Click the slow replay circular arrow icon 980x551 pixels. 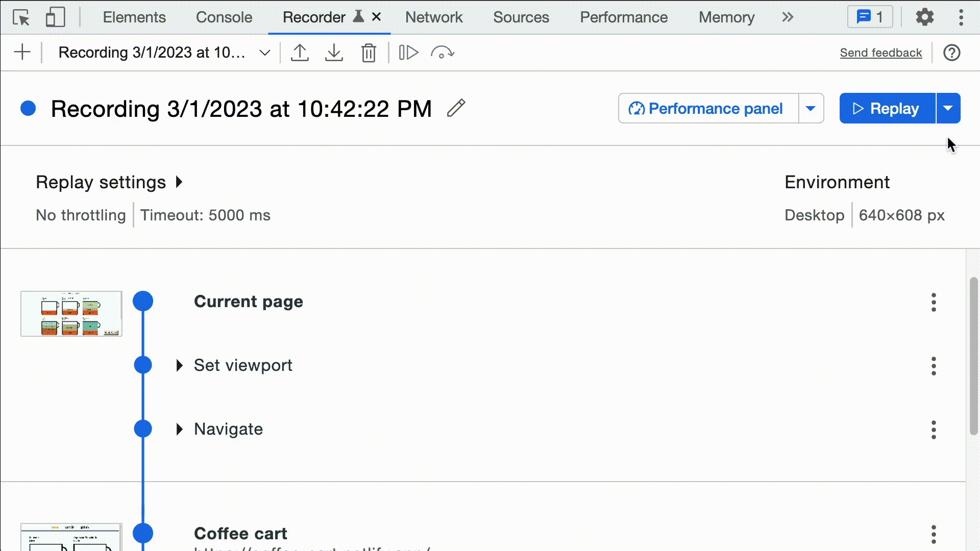442,53
